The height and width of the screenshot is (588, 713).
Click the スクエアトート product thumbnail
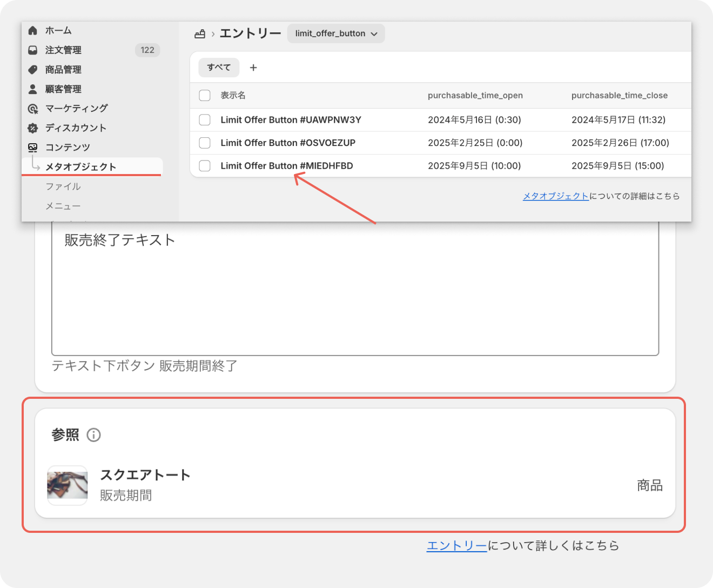(x=68, y=485)
